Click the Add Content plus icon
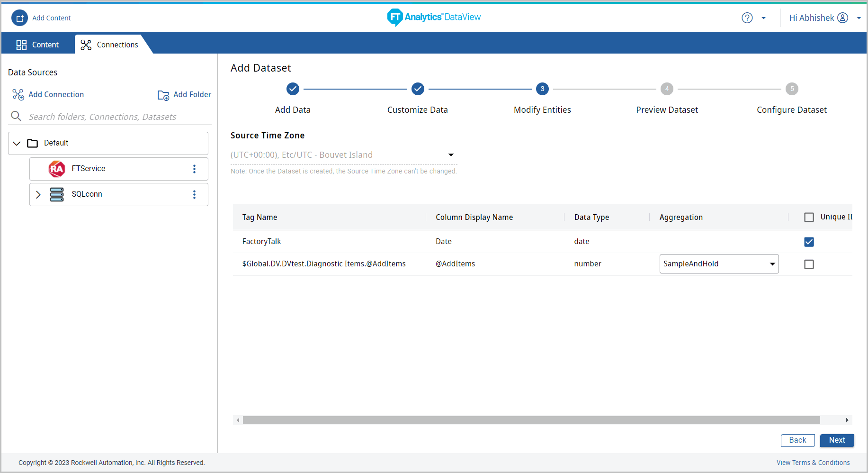The height and width of the screenshot is (473, 868). click(19, 18)
